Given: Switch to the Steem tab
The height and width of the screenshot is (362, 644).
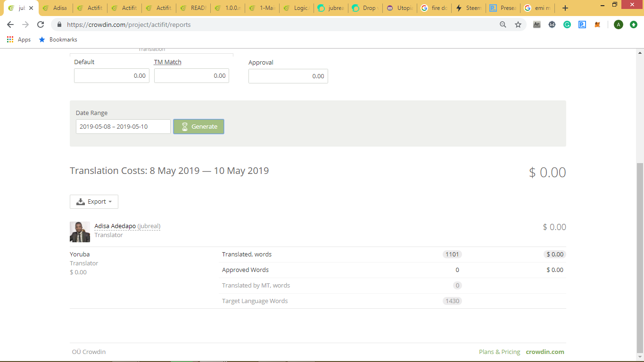Looking at the screenshot, I should pos(469,8).
